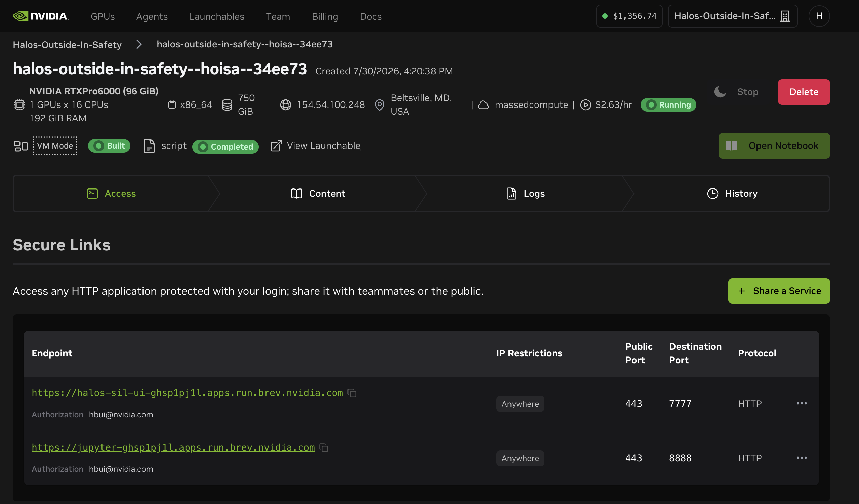Open the jupyter endpoint link
Image resolution: width=859 pixels, height=504 pixels.
point(173,447)
